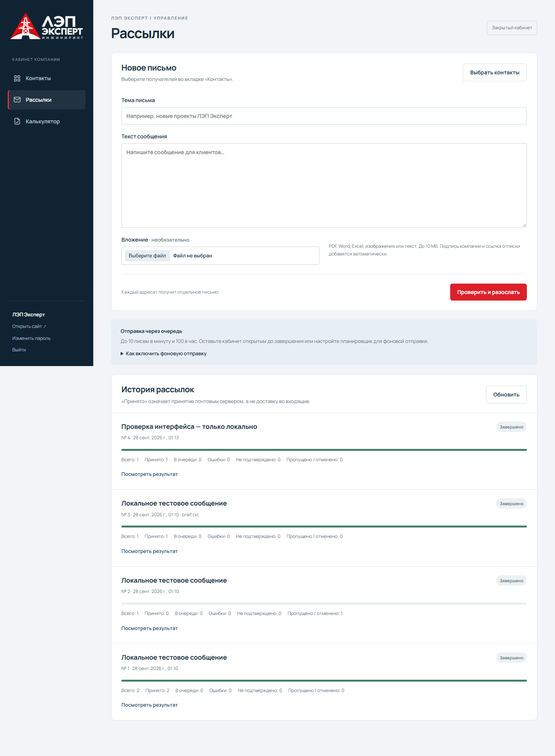Click the Контакты grid icon
The image size is (555, 756).
point(17,78)
